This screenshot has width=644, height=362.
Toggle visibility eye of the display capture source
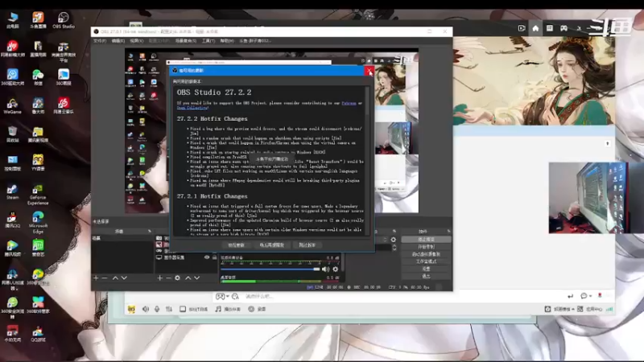(207, 257)
